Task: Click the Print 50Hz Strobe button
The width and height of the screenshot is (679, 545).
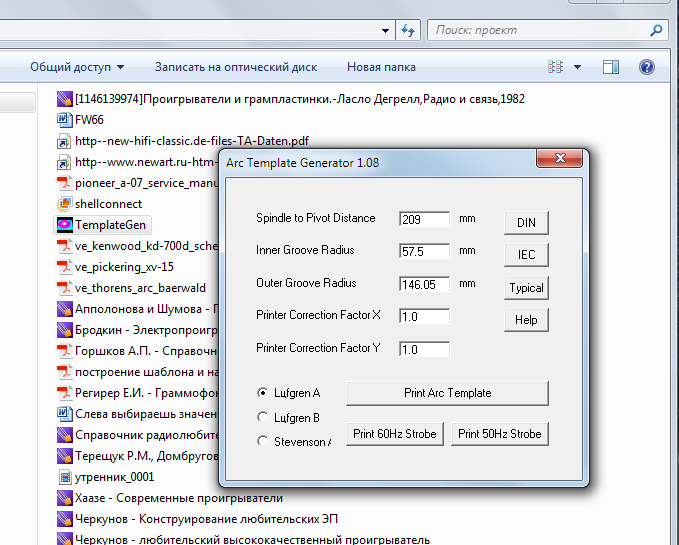Action: pyautogui.click(x=500, y=434)
